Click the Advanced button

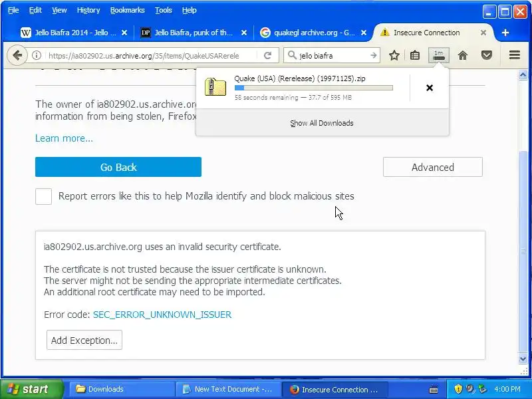click(x=433, y=167)
